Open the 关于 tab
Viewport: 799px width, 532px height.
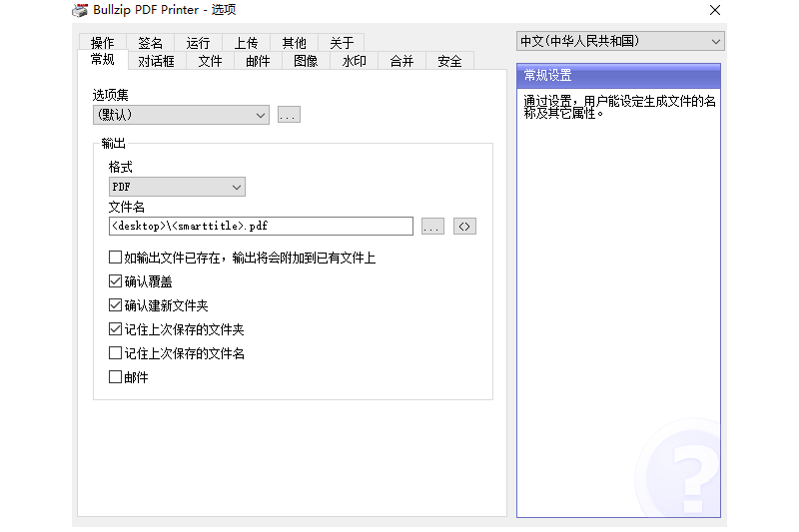(342, 43)
